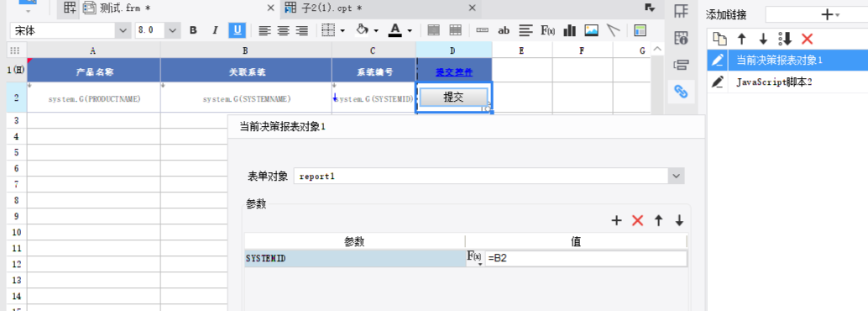This screenshot has height=311, width=868.
Task: Select cell system.G(SYSTEMNAME)
Action: pos(246,98)
